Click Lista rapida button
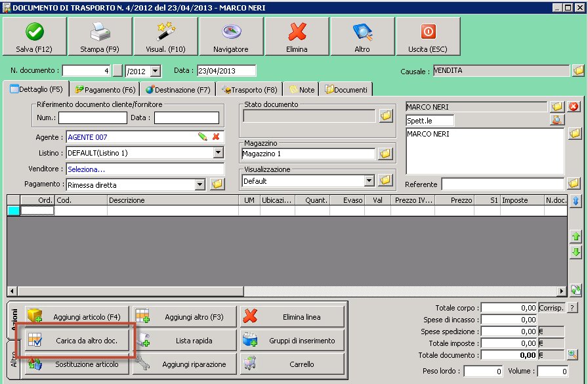 (184, 341)
